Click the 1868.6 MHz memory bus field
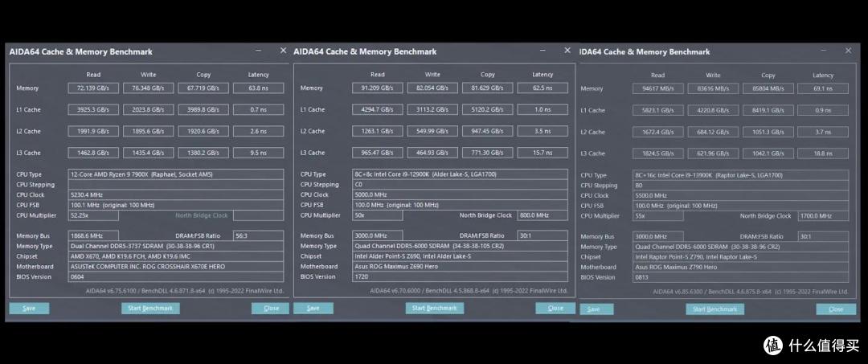 (x=93, y=235)
